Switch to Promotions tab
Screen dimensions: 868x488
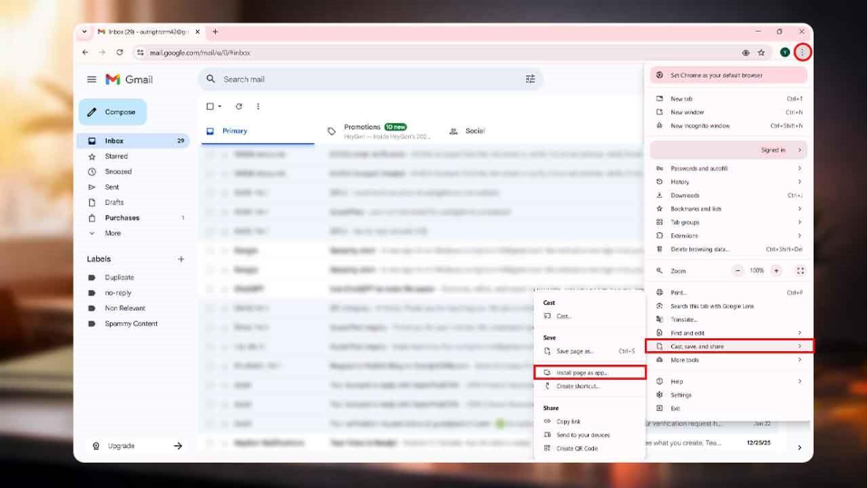[x=381, y=132]
